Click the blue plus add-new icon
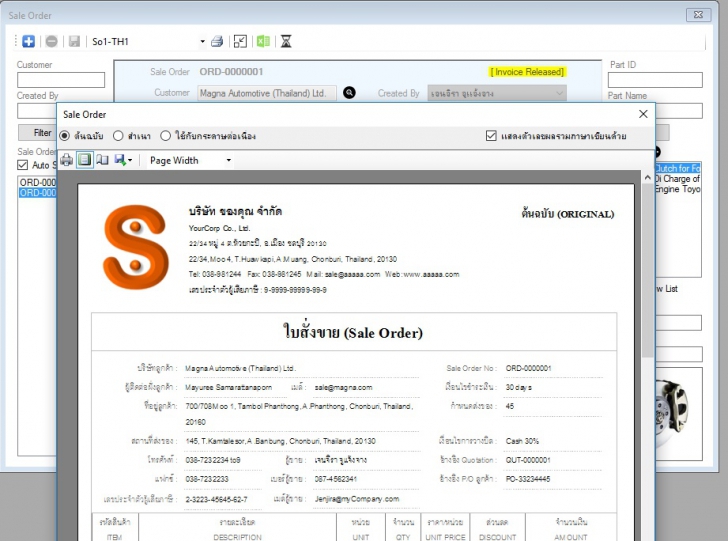Viewport: 728px width, 541px height. coord(28,41)
